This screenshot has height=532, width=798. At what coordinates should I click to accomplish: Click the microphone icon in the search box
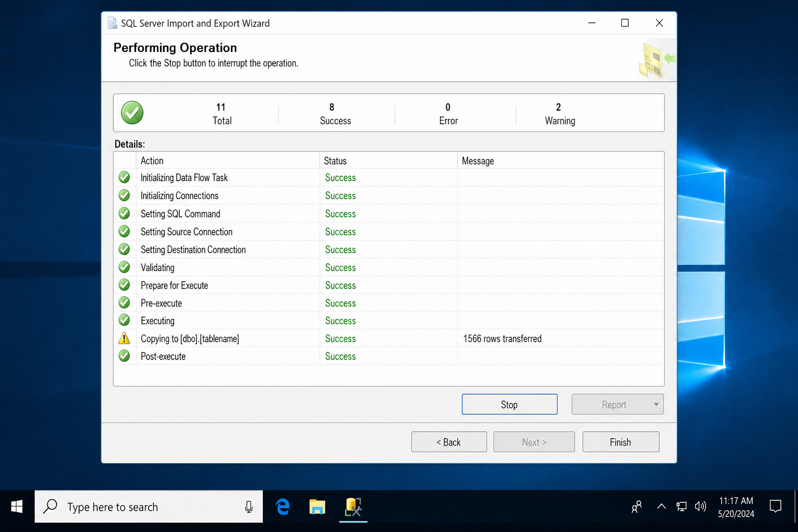(249, 507)
